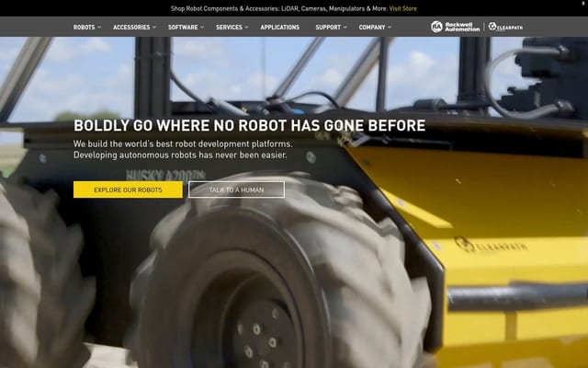588x368 pixels.
Task: Open the Support menu
Action: (x=328, y=27)
